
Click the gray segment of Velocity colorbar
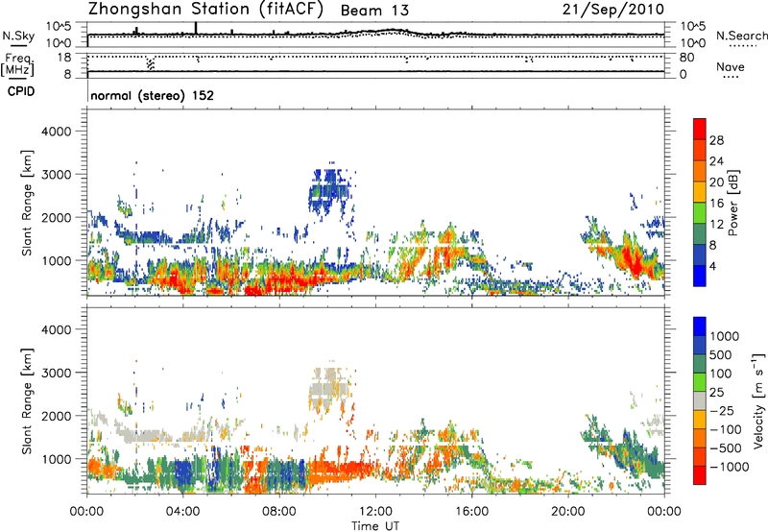tap(700, 400)
